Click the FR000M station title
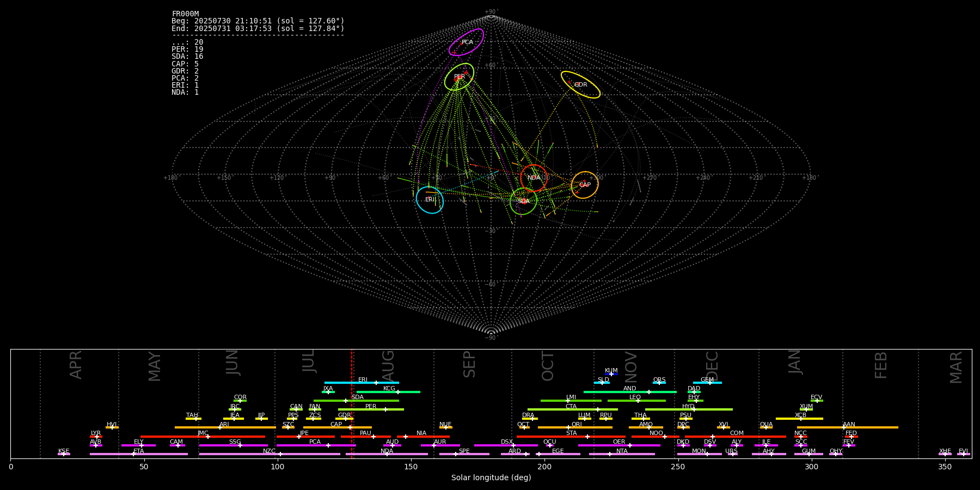This screenshot has width=980, height=490. [185, 14]
